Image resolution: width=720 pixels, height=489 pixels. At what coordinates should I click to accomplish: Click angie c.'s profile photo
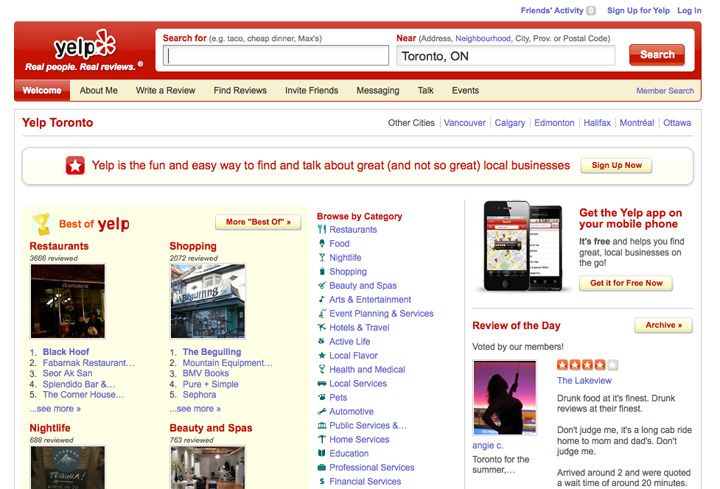pos(505,398)
